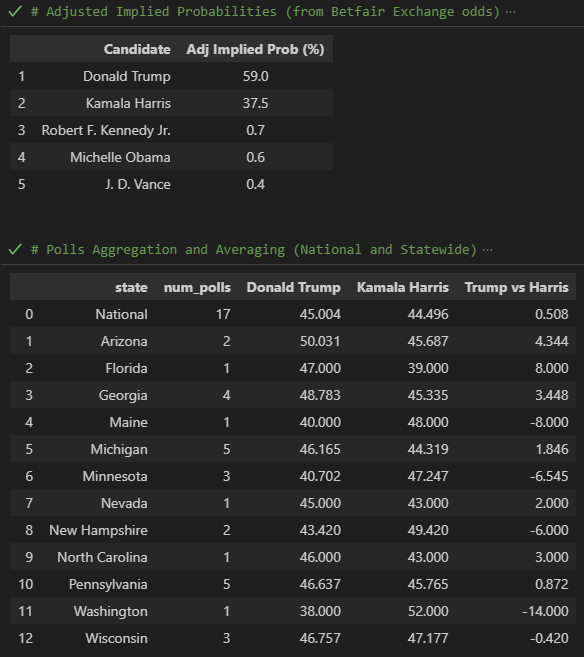
Task: Select the Kamala Harris candidate cell
Action: point(128,103)
